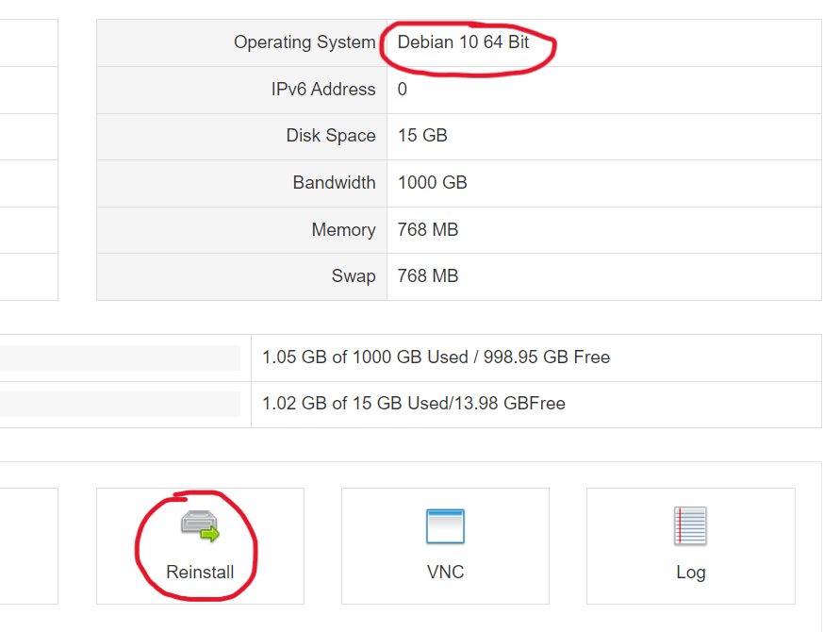Click the disk usage progress bar
Viewport: 840px width, 632px height.
120,404
